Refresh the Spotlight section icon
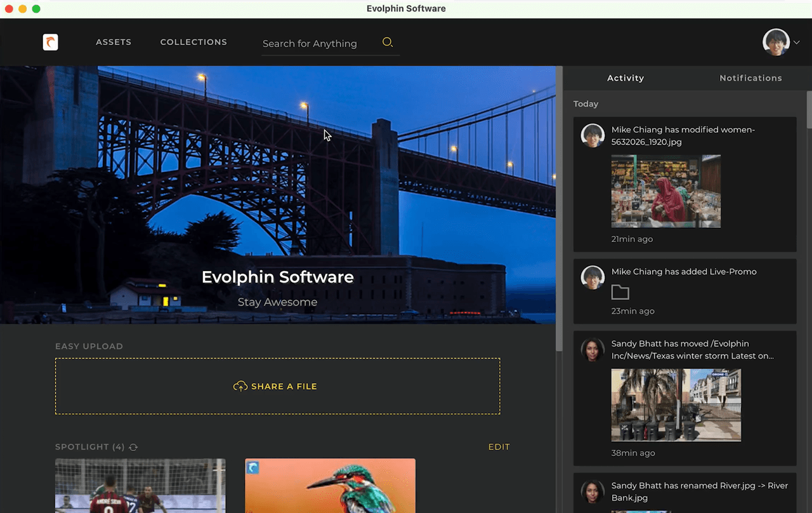812x513 pixels. tap(133, 447)
